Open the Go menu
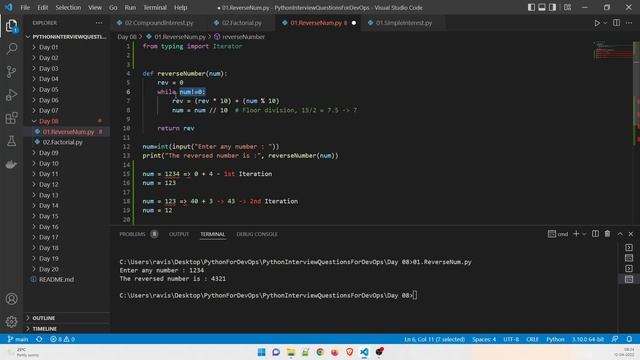The width and height of the screenshot is (640, 360). click(113, 7)
